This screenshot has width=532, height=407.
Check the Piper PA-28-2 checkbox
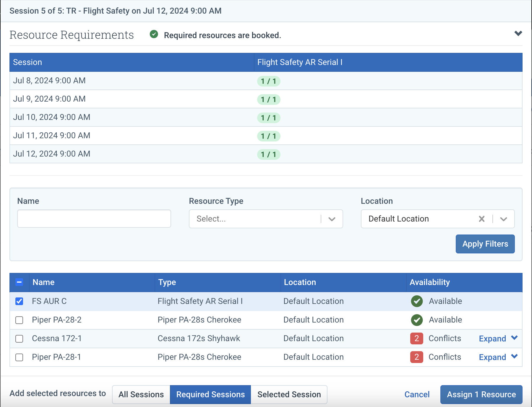(x=19, y=320)
